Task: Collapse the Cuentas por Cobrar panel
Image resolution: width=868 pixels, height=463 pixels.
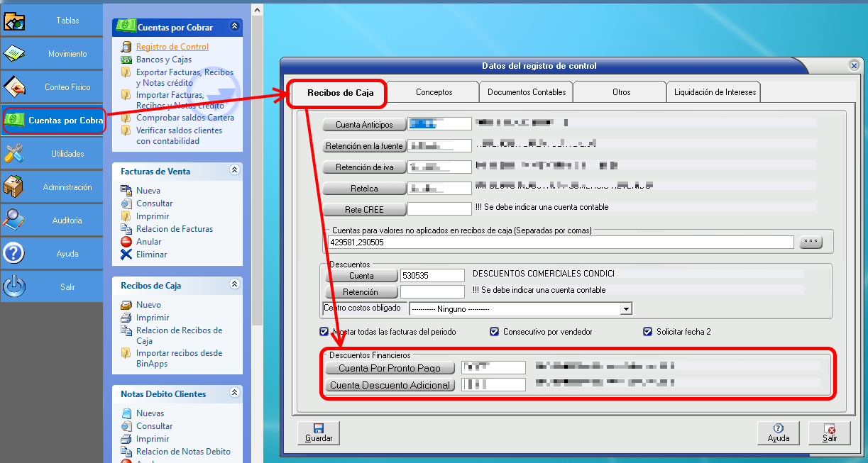Action: [235, 27]
